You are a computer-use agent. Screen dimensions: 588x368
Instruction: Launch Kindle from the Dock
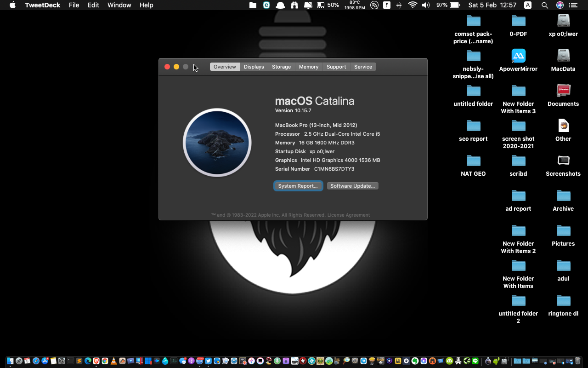380,361
